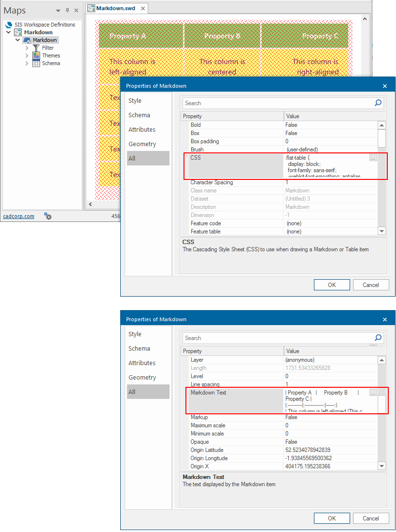Click the search magnifier in the upper dialog
The width and height of the screenshot is (396, 532).
pos(378,103)
